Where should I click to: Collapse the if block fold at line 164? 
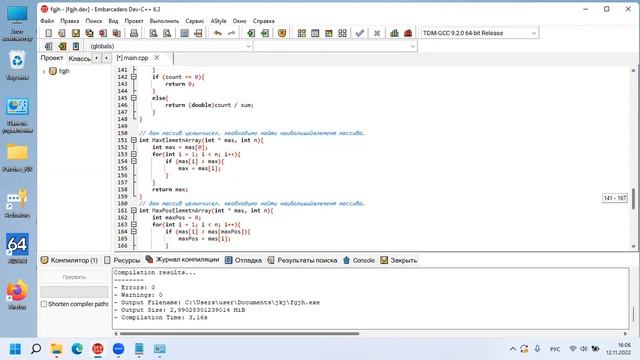[133, 231]
